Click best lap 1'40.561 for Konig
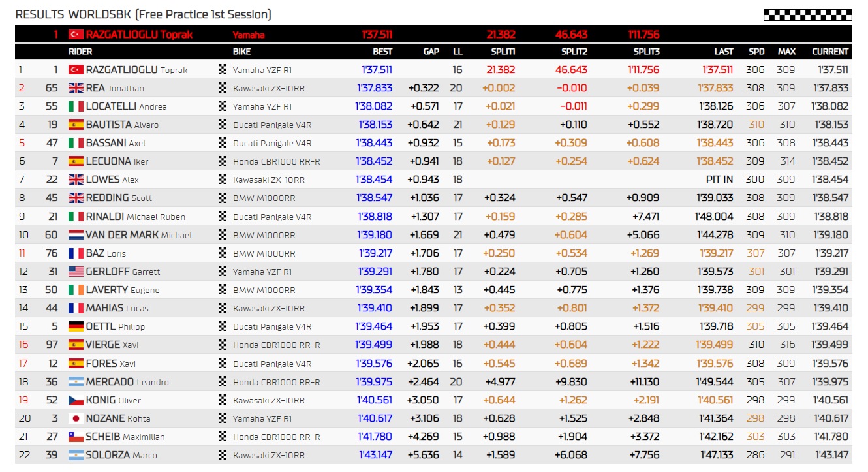This screenshot has width=868, height=472. pos(375,400)
